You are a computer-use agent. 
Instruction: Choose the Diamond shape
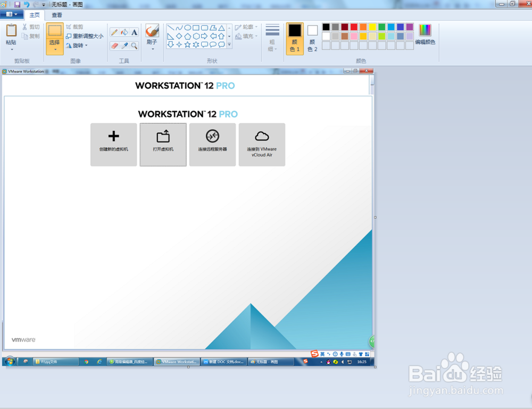[179, 36]
